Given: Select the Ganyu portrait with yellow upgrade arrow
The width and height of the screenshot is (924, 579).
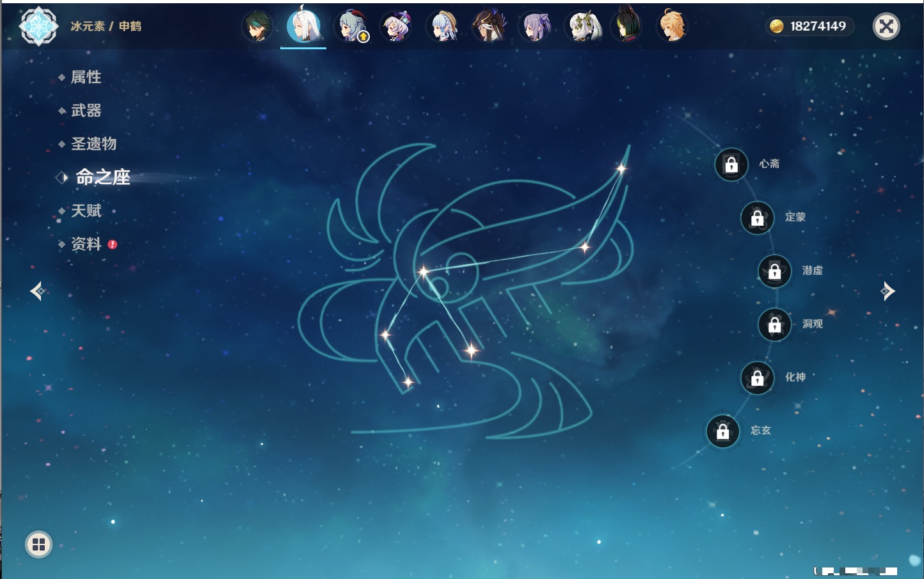Looking at the screenshot, I should coord(351,26).
